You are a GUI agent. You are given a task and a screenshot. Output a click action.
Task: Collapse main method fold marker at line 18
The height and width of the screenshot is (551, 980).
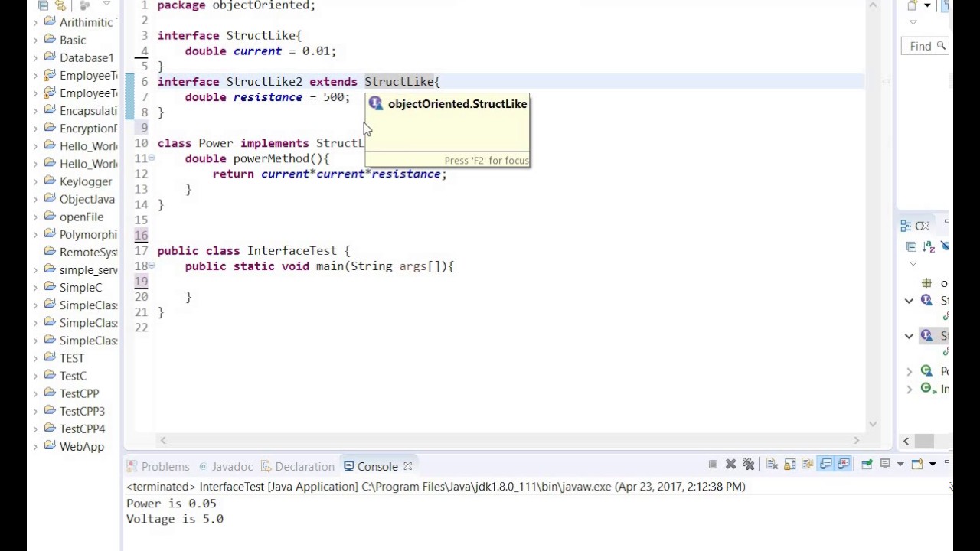point(152,266)
